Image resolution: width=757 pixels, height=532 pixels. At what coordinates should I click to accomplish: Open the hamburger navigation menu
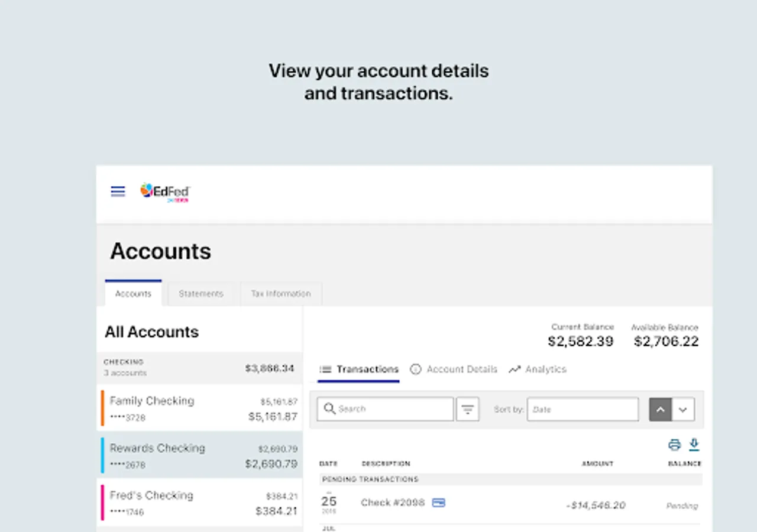tap(118, 191)
